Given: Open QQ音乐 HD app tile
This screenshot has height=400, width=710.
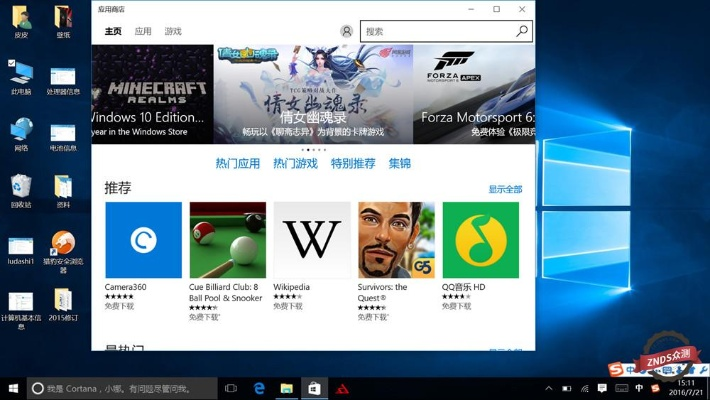Looking at the screenshot, I should point(480,240).
